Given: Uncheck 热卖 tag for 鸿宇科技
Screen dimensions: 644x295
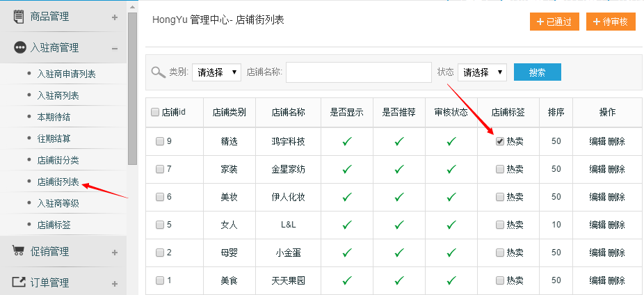Looking at the screenshot, I should tap(500, 141).
